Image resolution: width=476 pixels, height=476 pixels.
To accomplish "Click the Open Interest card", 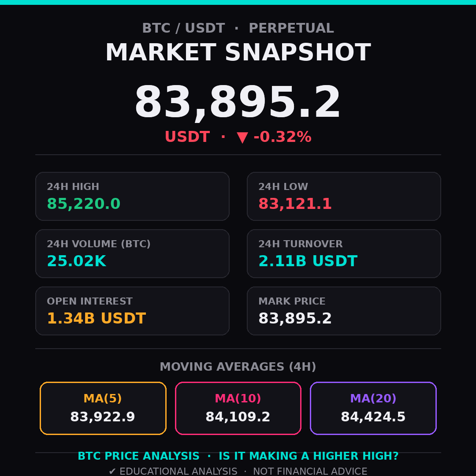I will pyautogui.click(x=132, y=311).
